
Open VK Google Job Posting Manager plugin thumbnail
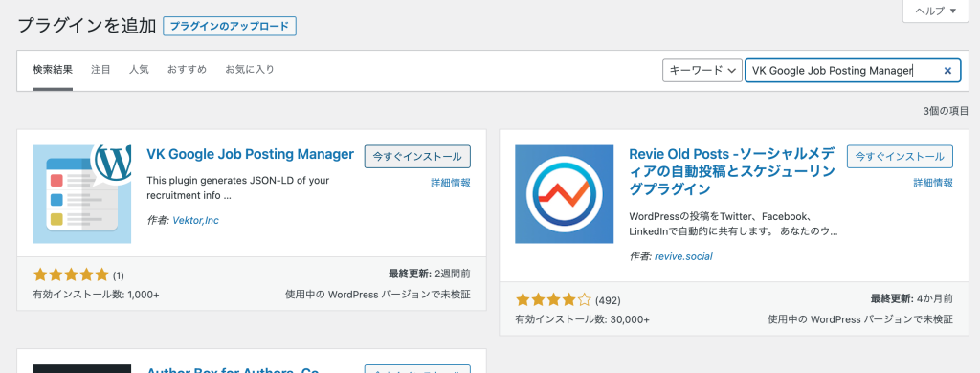82,194
